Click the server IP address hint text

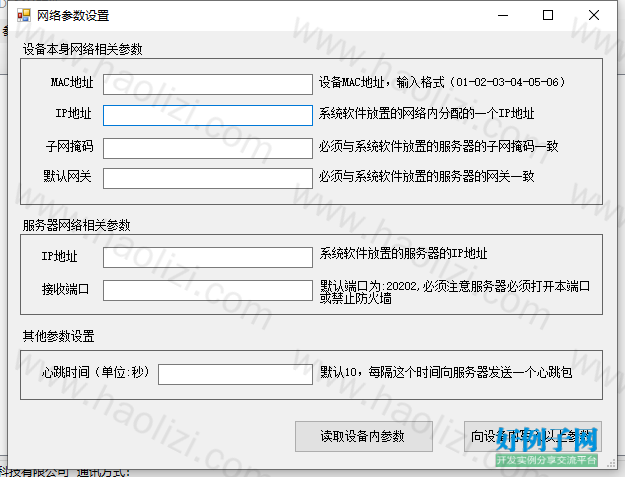[x=403, y=253]
